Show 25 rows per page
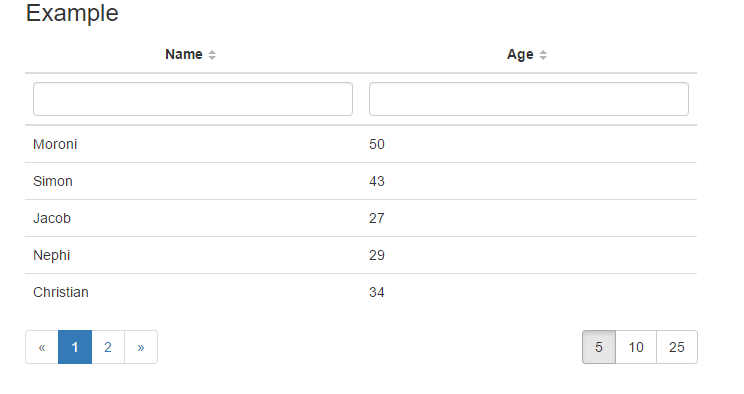 click(677, 347)
